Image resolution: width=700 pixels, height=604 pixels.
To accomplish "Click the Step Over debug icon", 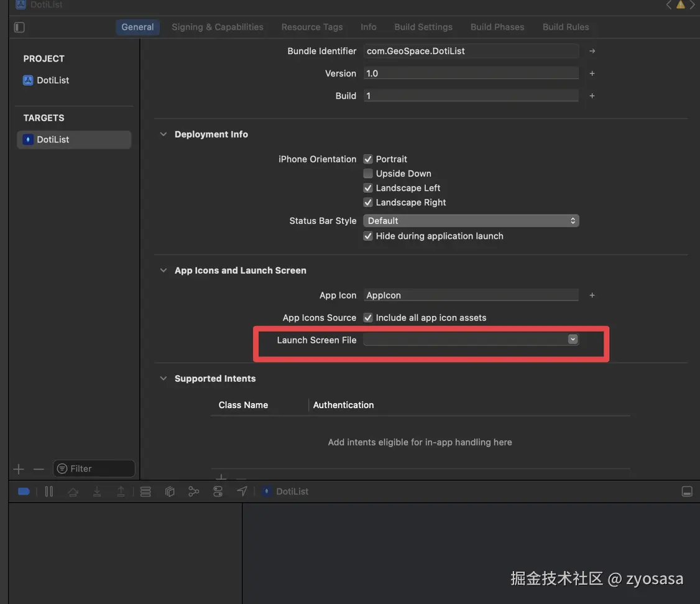I will tap(73, 491).
